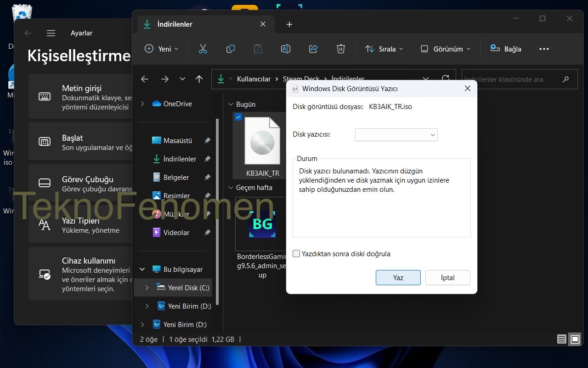588x368 pixels.
Task: Click the Rename icon in Explorer toolbar
Action: pyautogui.click(x=286, y=49)
